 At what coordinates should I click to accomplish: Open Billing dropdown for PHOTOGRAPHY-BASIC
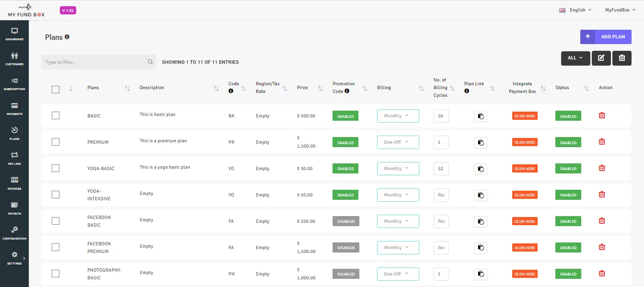click(x=398, y=274)
